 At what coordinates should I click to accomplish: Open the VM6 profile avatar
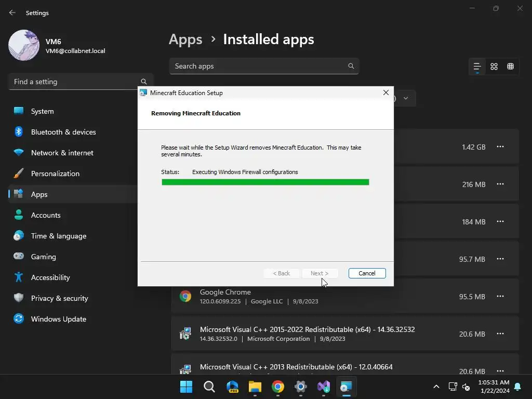click(x=24, y=45)
